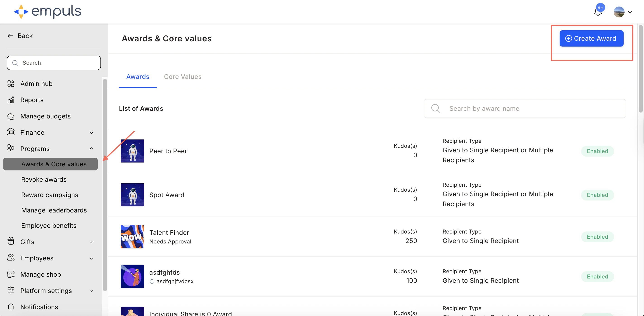644x316 pixels.
Task: Switch to the Core Values tab
Action: 183,77
